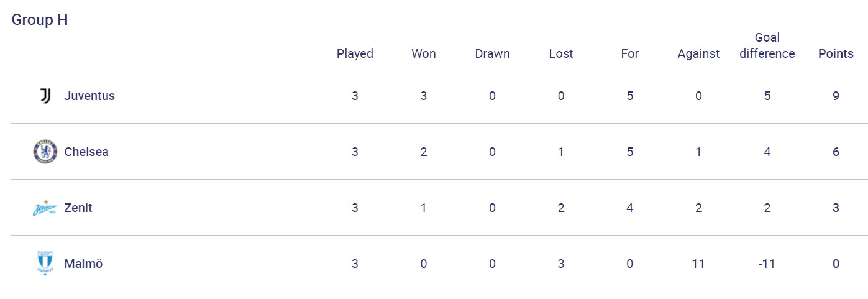Select the Malmö team name
Screen dimensions: 868x299
[x=83, y=264]
